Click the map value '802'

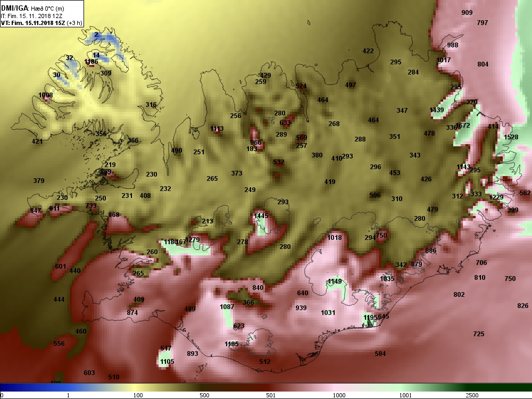coord(459,295)
